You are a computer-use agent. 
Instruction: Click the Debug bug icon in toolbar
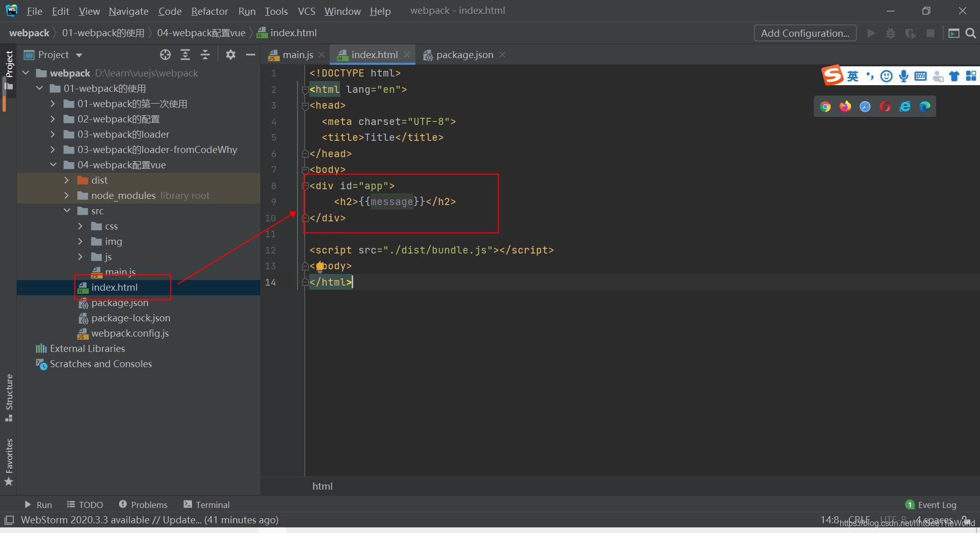tap(891, 33)
